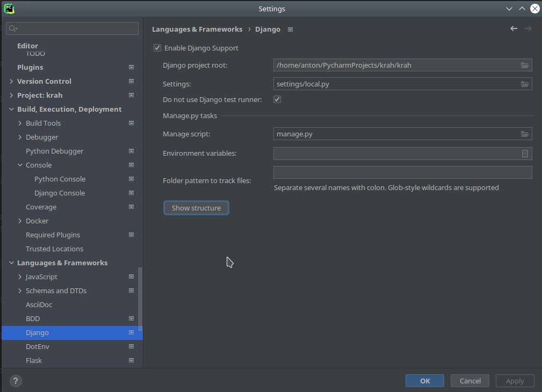Click project-level icon beside Build Tools
This screenshot has width=542, height=392.
coord(132,123)
